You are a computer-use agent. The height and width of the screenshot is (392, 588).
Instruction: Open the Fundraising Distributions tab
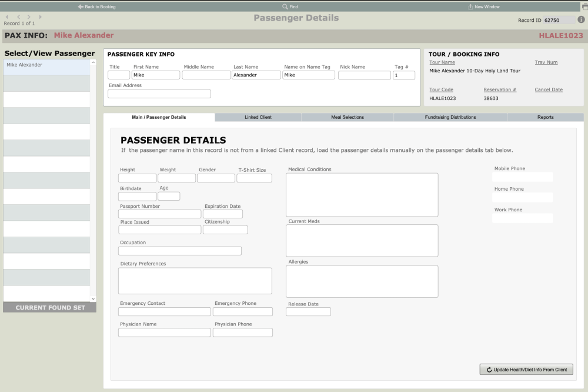(450, 117)
